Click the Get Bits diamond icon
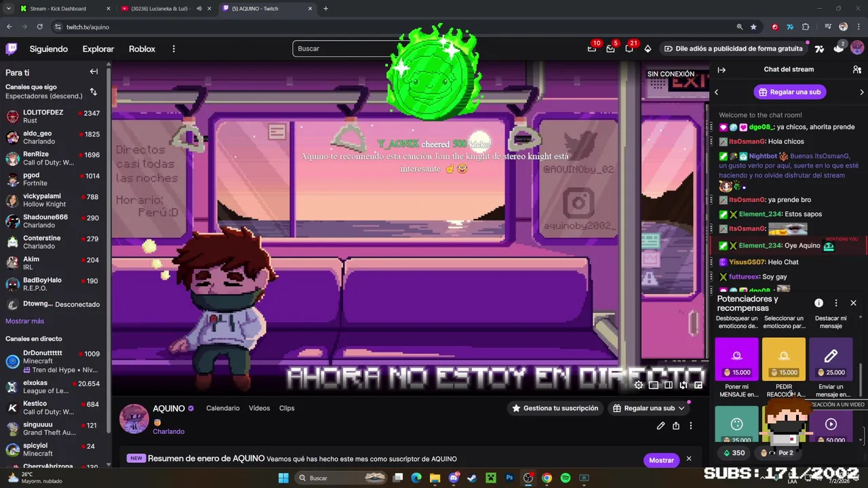868x488 pixels. pos(648,49)
